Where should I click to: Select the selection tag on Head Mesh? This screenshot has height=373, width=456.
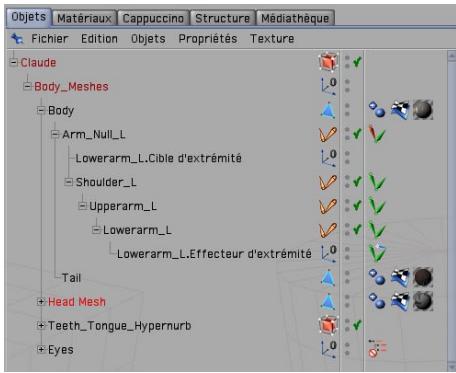377,301
